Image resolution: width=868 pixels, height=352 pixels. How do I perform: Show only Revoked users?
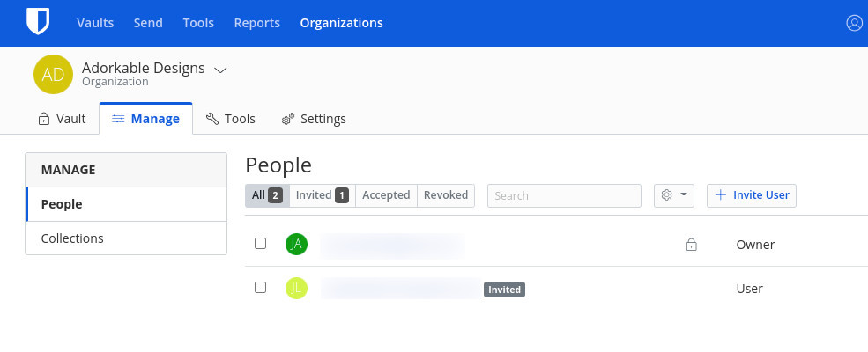pyautogui.click(x=446, y=195)
